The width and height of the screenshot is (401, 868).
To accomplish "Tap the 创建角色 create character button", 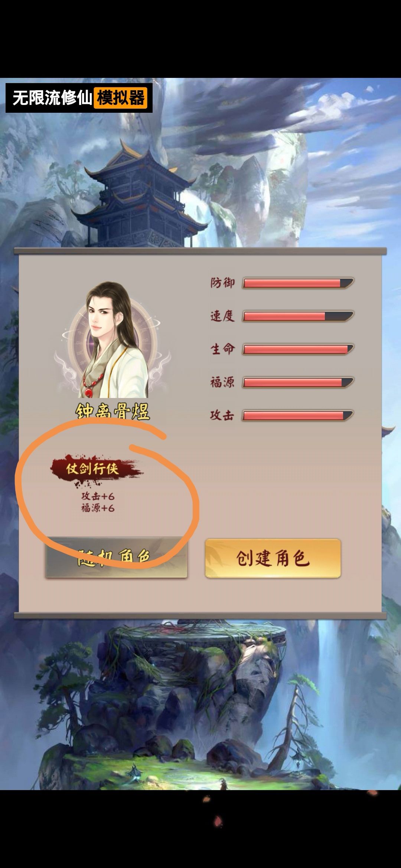I will 273,558.
